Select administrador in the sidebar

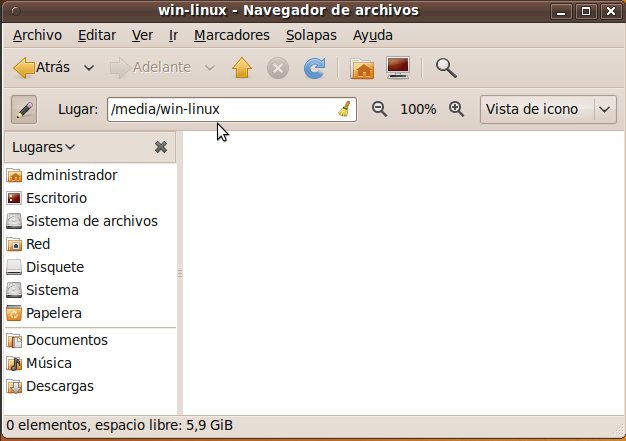pyautogui.click(x=90, y=175)
